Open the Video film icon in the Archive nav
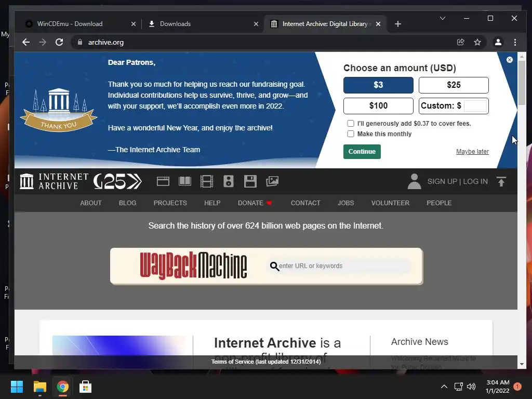 [x=207, y=181]
